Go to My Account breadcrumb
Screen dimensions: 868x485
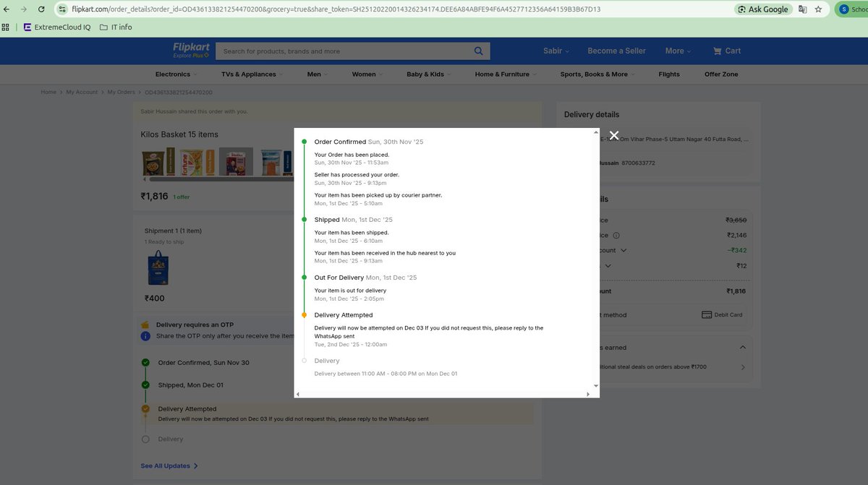(x=82, y=93)
